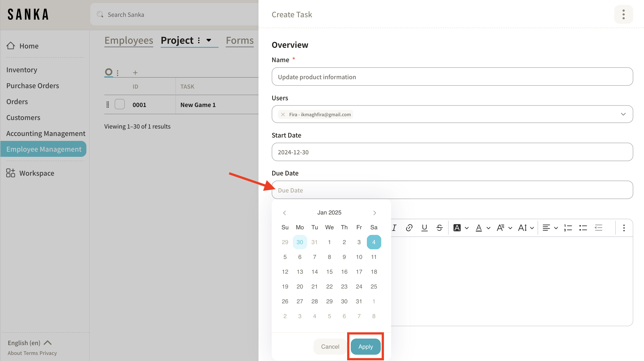Cancel the date picker

330,346
